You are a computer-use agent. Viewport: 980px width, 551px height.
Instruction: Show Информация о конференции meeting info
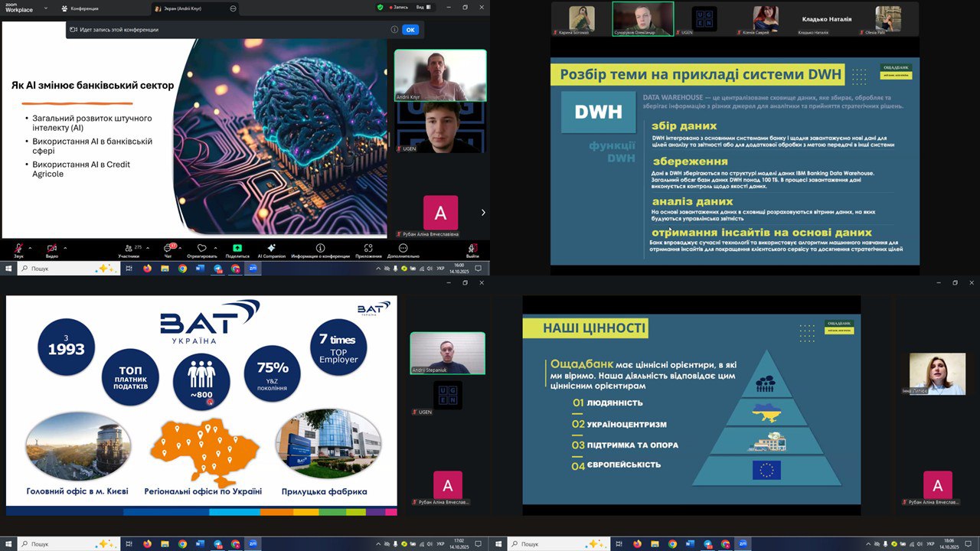tap(320, 249)
